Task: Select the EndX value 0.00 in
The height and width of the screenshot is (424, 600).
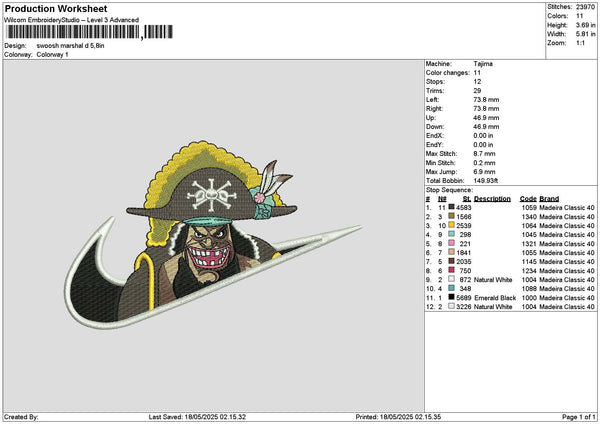Action: (483, 136)
